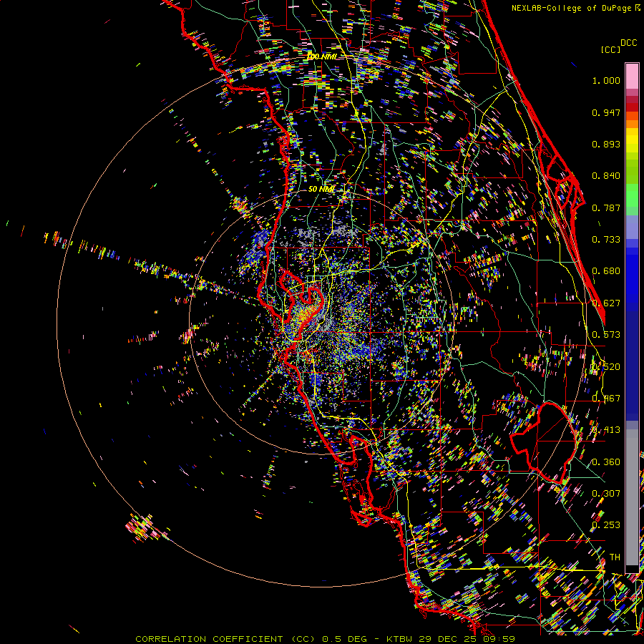Select the 0.360 scale value
This screenshot has height=644, width=644.
click(606, 462)
